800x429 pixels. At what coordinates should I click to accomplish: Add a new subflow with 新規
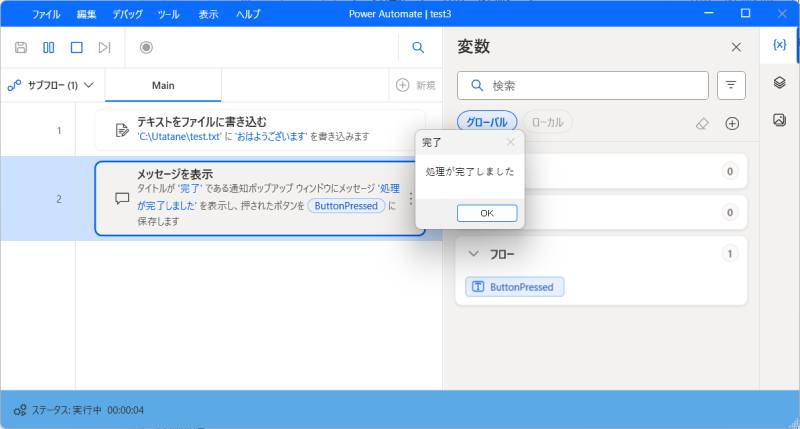(x=415, y=85)
